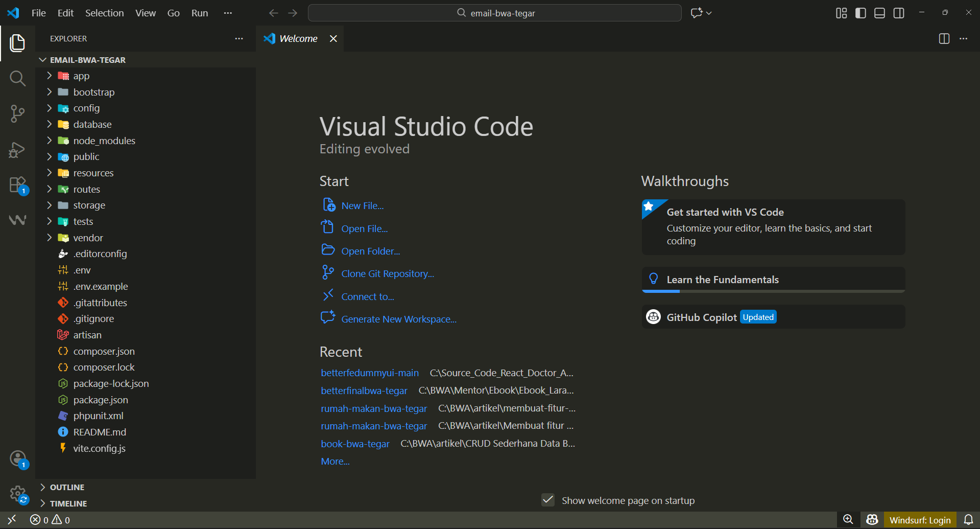The image size is (980, 529).
Task: Open the Extensions view
Action: coord(17,185)
